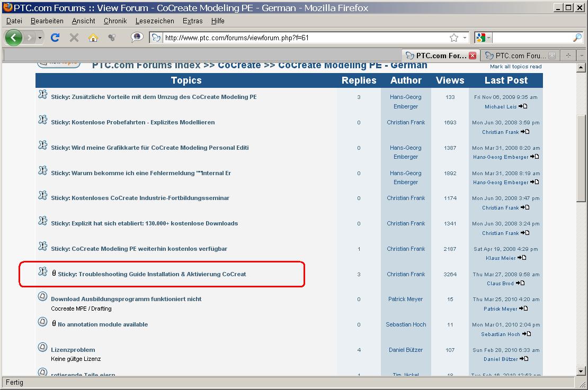
Task: Open the Hilfe menu
Action: [218, 21]
